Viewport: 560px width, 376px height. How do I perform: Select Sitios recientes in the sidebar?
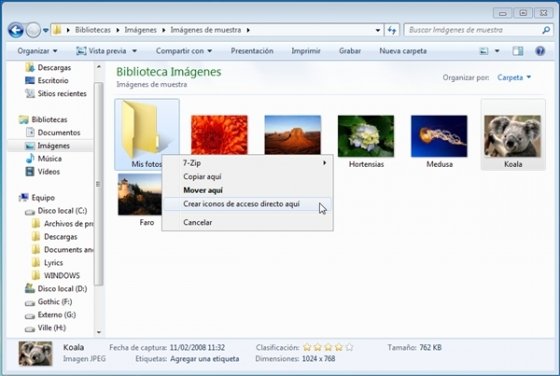[x=56, y=94]
